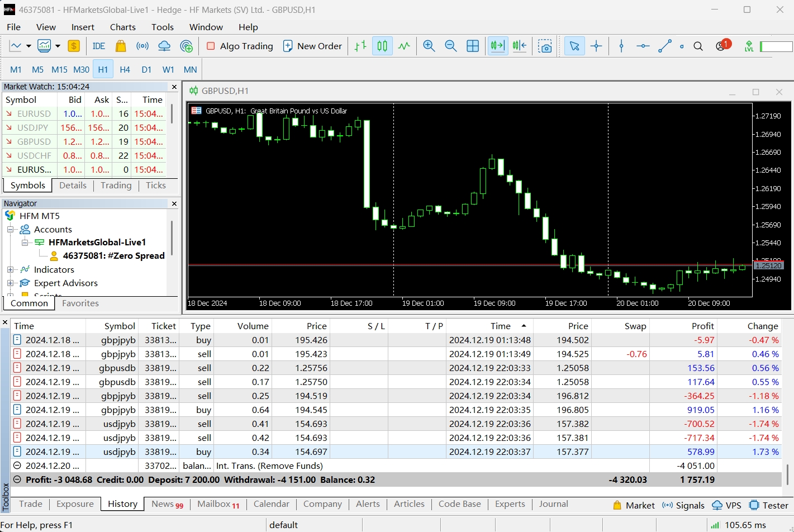The width and height of the screenshot is (794, 532).
Task: Tile chart windows with grid icon
Action: click(x=473, y=46)
